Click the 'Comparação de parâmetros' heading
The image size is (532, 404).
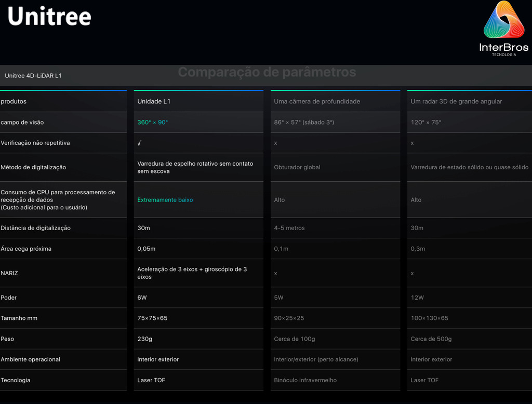267,72
